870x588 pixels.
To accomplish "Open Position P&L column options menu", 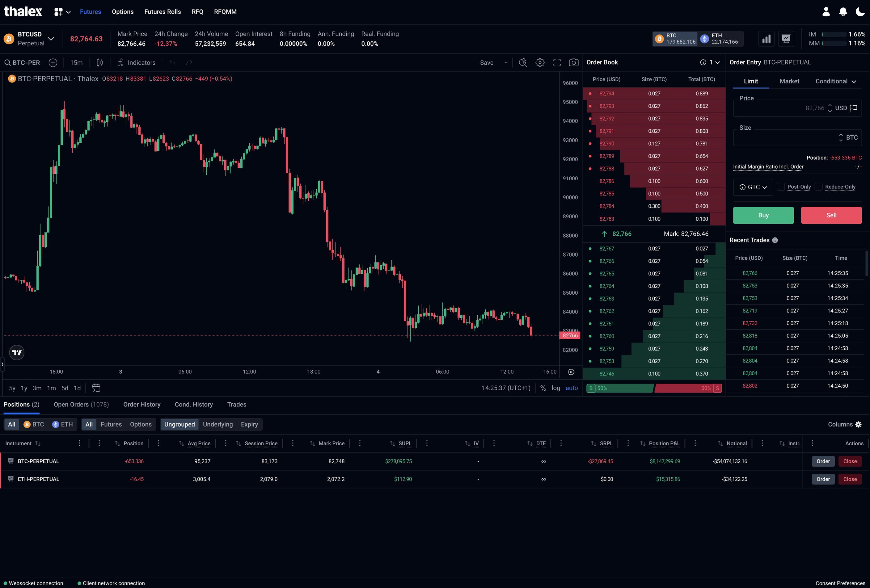I will pyautogui.click(x=695, y=443).
